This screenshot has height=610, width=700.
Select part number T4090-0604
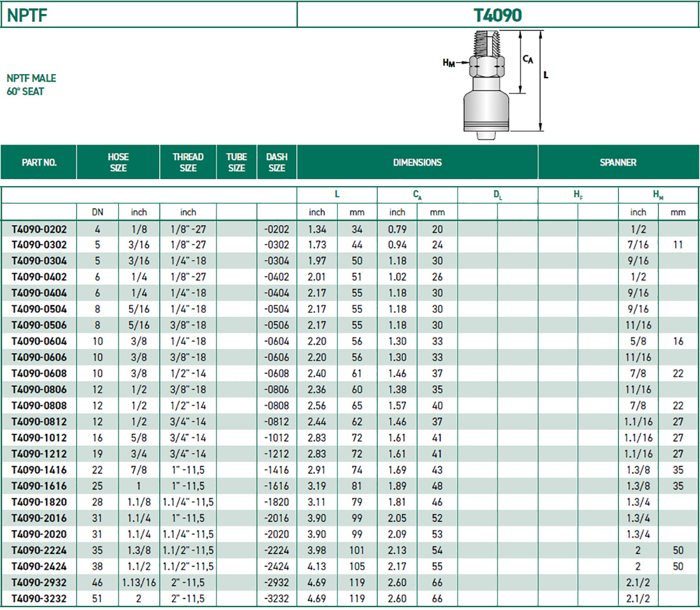(x=39, y=341)
